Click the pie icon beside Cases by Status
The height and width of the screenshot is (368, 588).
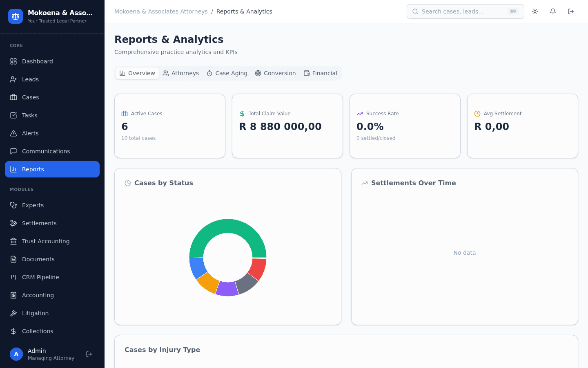[128, 183]
